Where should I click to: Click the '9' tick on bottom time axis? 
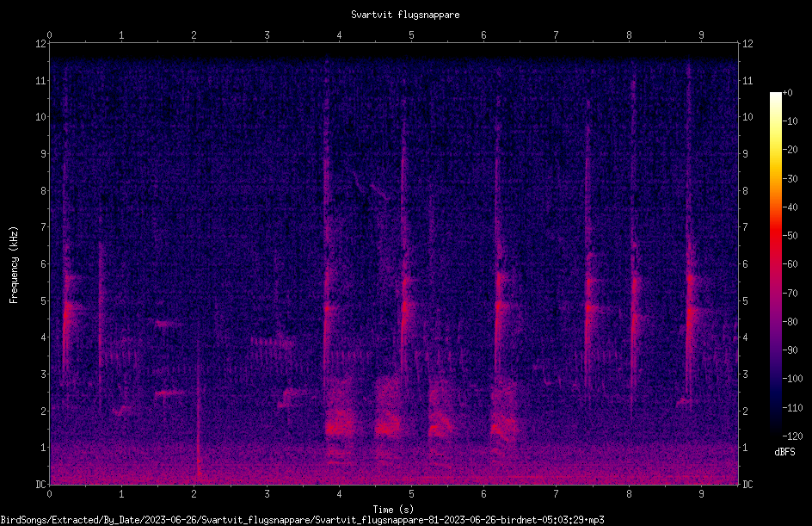pyautogui.click(x=701, y=494)
